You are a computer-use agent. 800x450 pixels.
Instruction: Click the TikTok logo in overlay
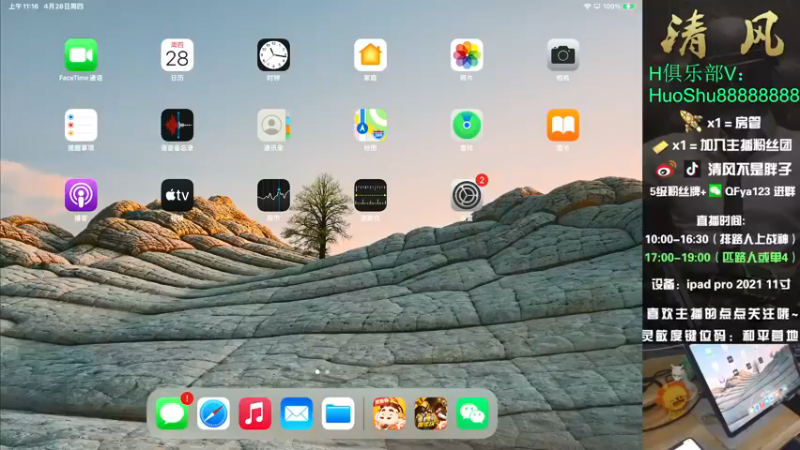click(692, 168)
